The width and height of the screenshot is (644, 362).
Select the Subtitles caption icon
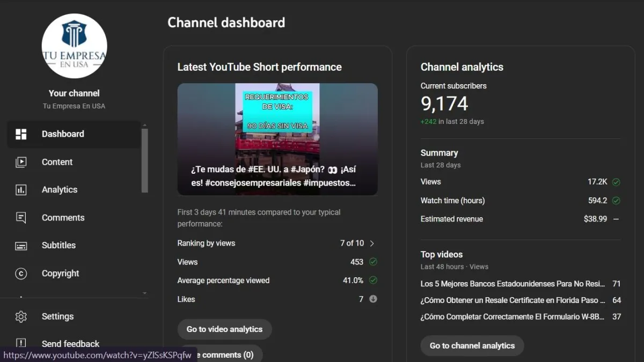click(21, 246)
